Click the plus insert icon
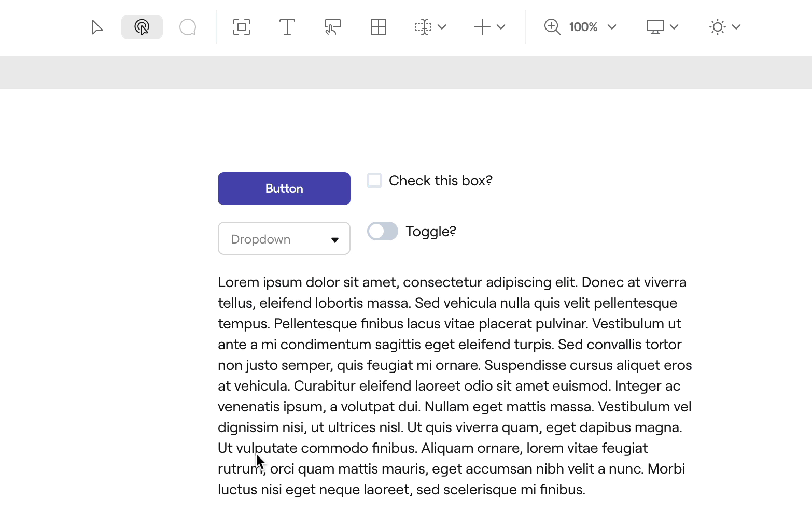812x515 pixels. pos(482,27)
